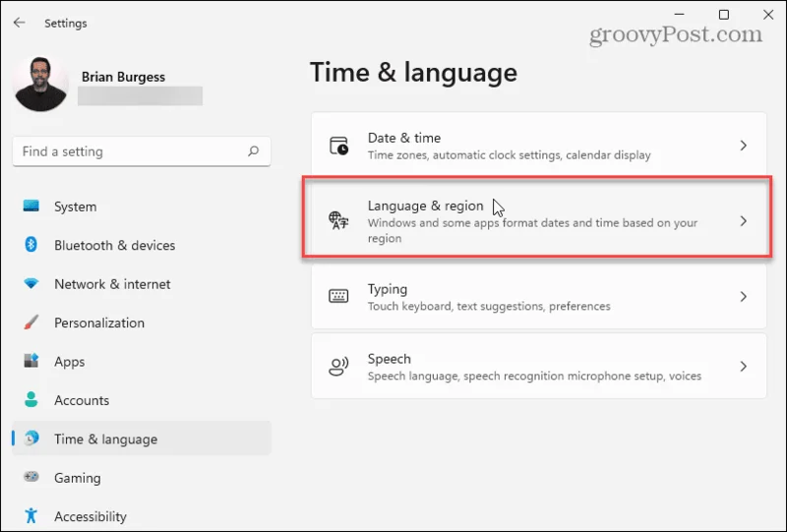Click the Language & region translate icon
787x532 pixels.
(x=338, y=220)
